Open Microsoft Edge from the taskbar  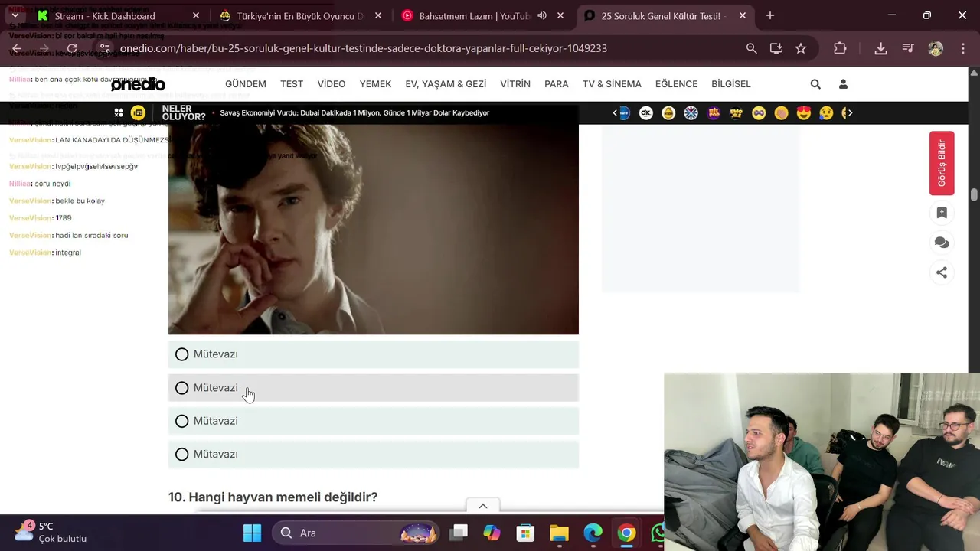[593, 533]
